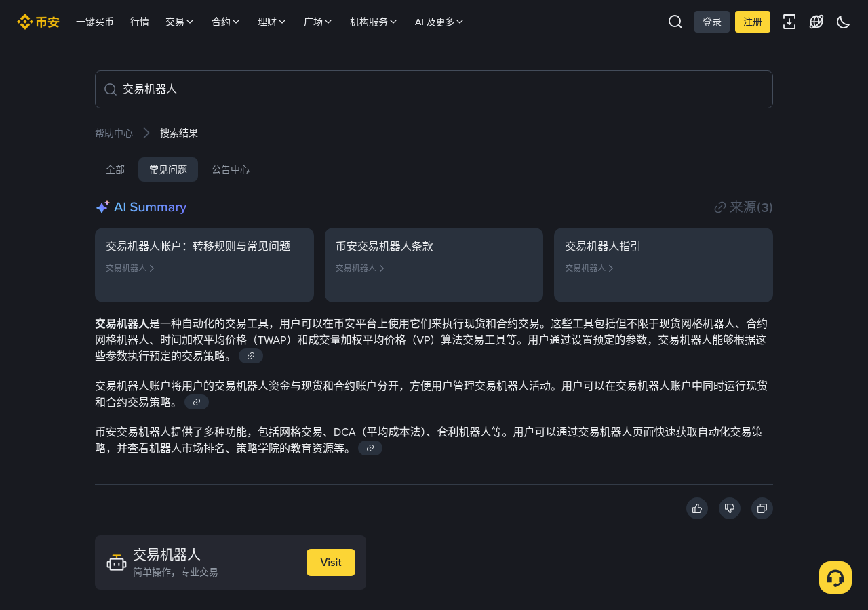Viewport: 868px width, 610px height.
Task: Click the source link icon after second paragraph
Action: coord(197,402)
